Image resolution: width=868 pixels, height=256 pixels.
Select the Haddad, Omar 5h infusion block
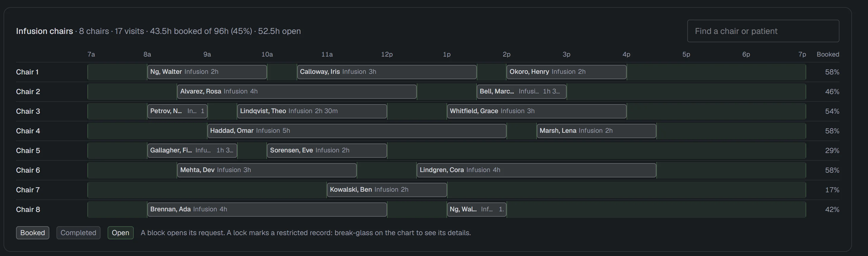[357, 131]
